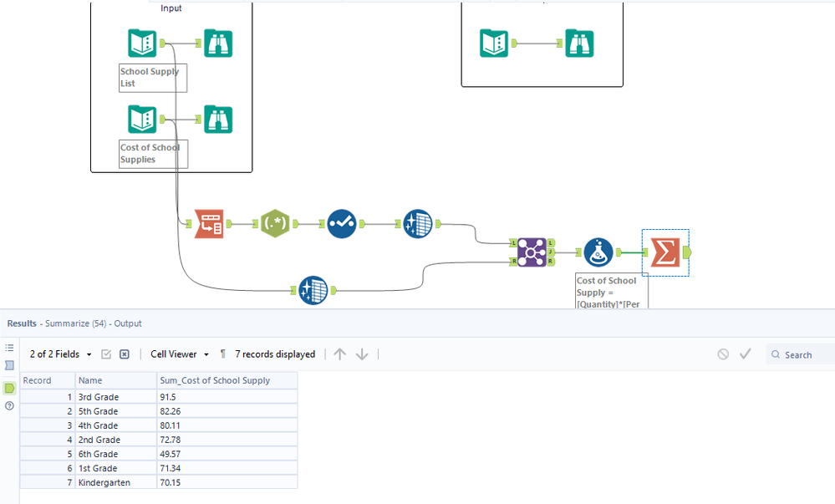
Task: Click apply data changes checkmark
Action: [x=745, y=354]
